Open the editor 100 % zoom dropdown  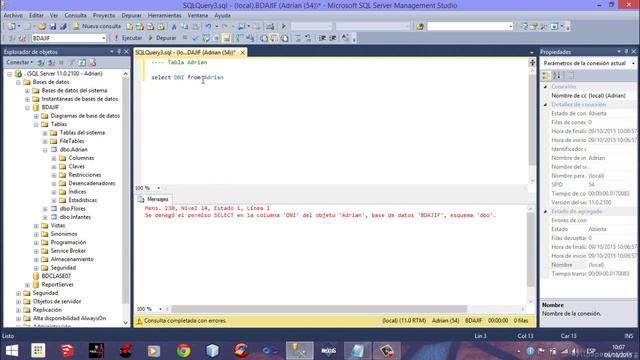pos(158,188)
